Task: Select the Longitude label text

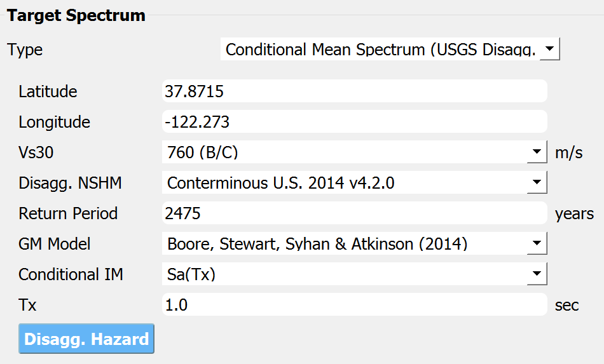Action: click(x=54, y=123)
